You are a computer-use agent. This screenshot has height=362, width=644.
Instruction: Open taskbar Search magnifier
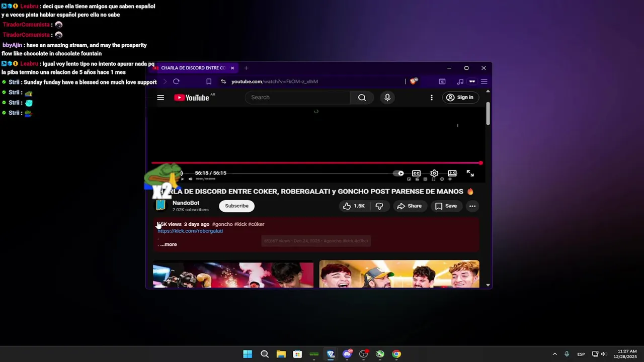(x=265, y=354)
